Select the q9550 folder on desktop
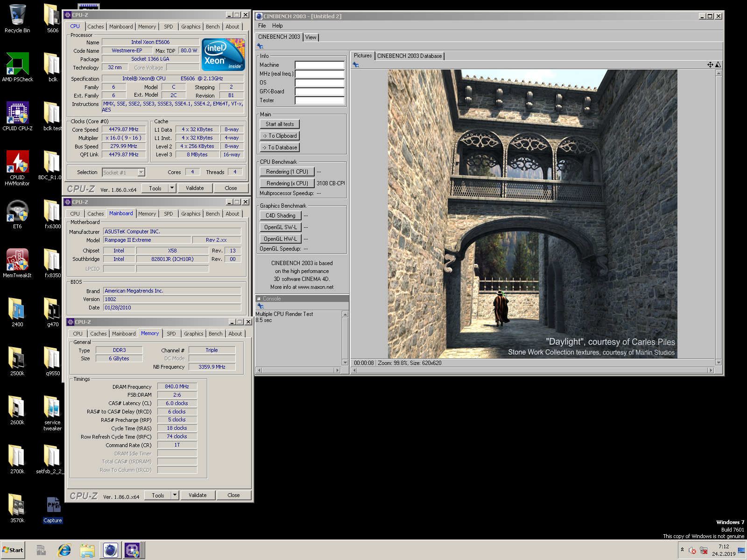This screenshot has height=560, width=747. [x=53, y=362]
